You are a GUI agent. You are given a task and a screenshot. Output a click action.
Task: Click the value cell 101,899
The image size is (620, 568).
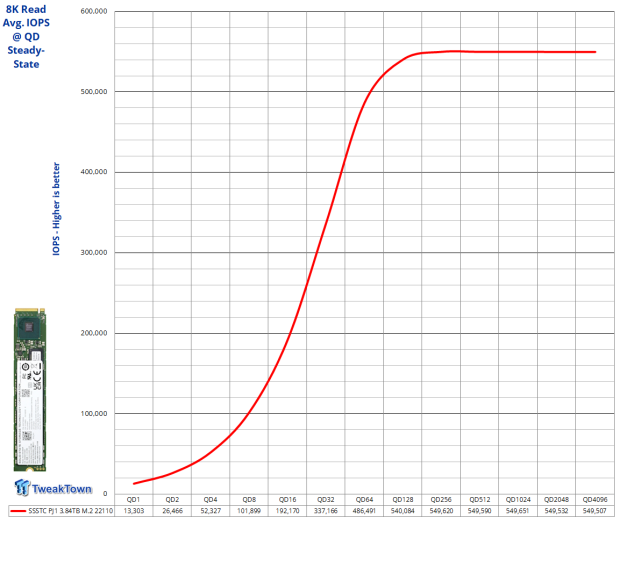(x=249, y=511)
